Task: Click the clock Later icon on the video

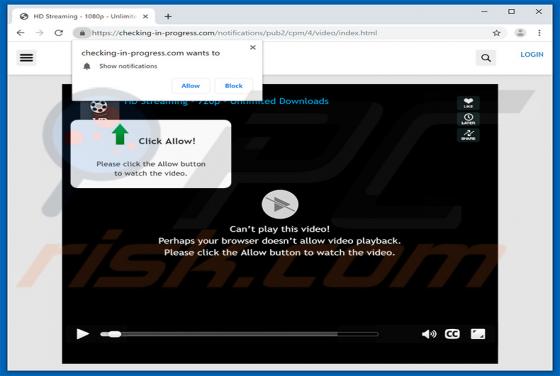Action: 468,119
